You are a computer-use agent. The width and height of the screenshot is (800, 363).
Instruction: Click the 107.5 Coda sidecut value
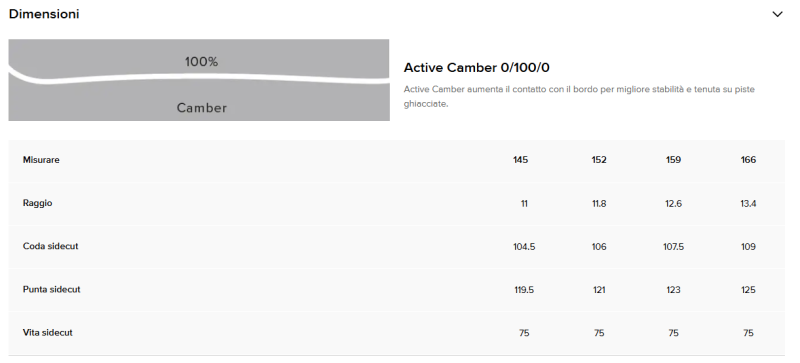673,247
